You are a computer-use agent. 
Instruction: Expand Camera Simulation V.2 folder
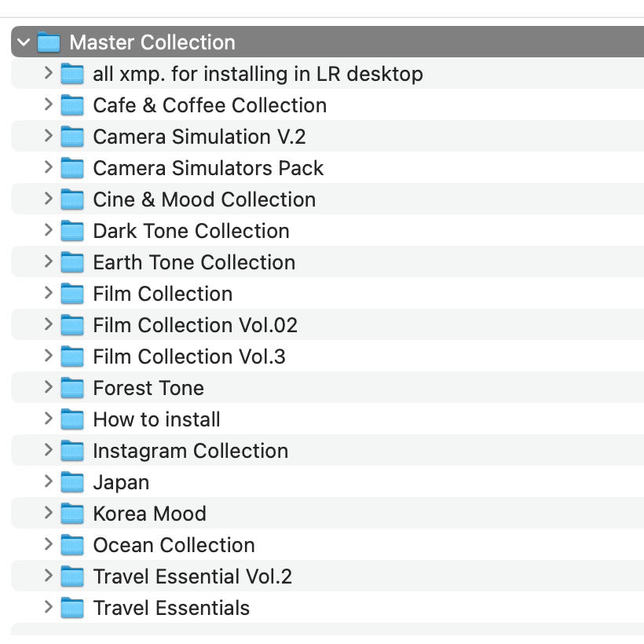[49, 136]
